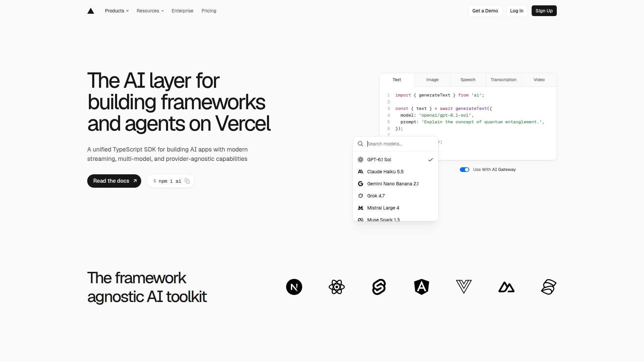The image size is (644, 362).
Task: Open the Transcription code tab
Action: click(x=503, y=80)
